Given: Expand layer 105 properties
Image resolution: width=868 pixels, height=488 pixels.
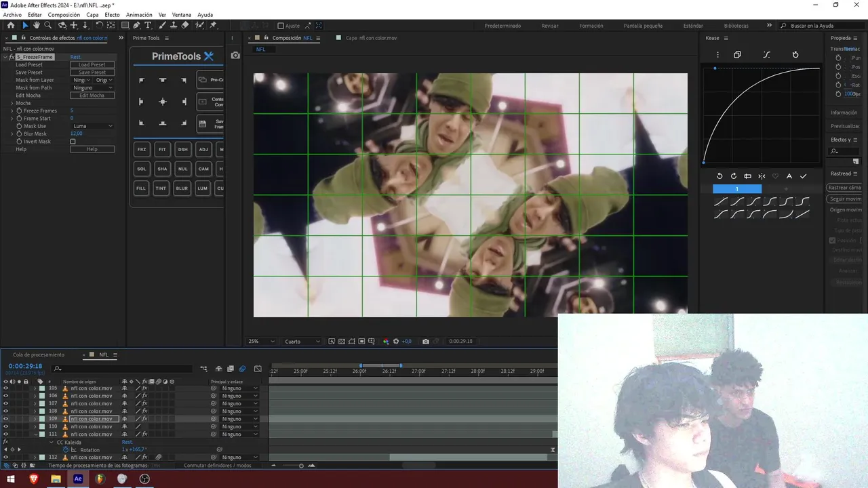Looking at the screenshot, I should click(x=35, y=388).
